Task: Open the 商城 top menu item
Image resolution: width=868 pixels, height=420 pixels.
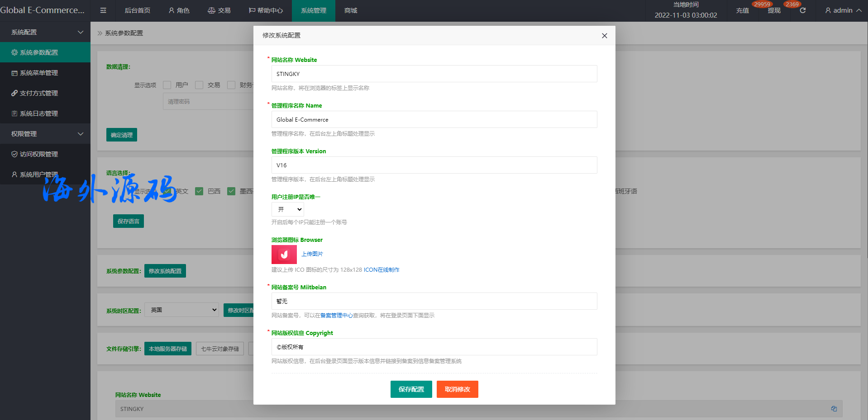Action: pos(351,10)
